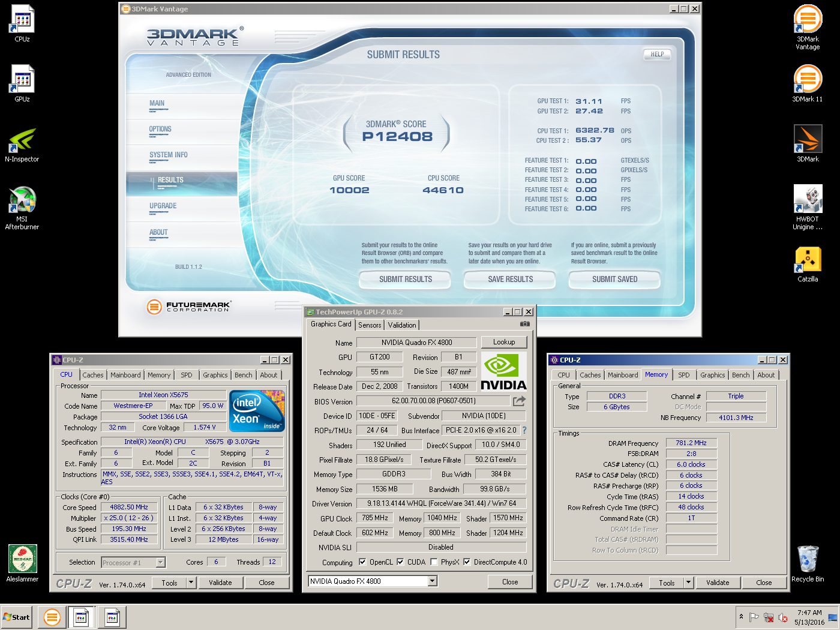Open the Validation tab in GPU-Z
The width and height of the screenshot is (840, 630).
(x=402, y=325)
